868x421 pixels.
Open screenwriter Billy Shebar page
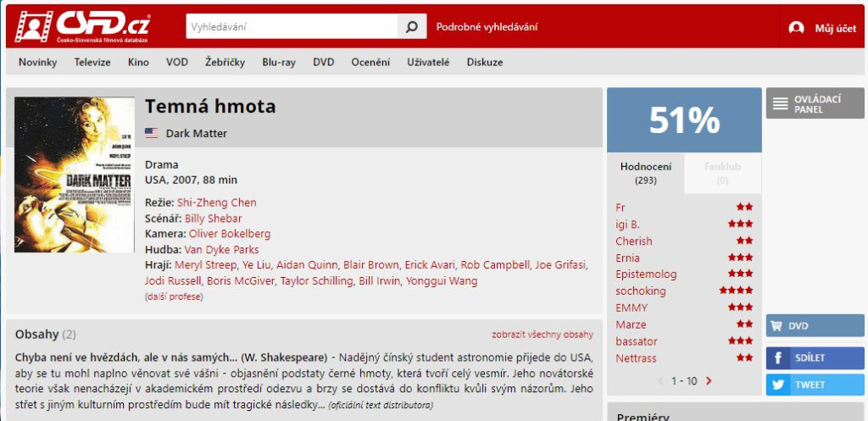(213, 218)
